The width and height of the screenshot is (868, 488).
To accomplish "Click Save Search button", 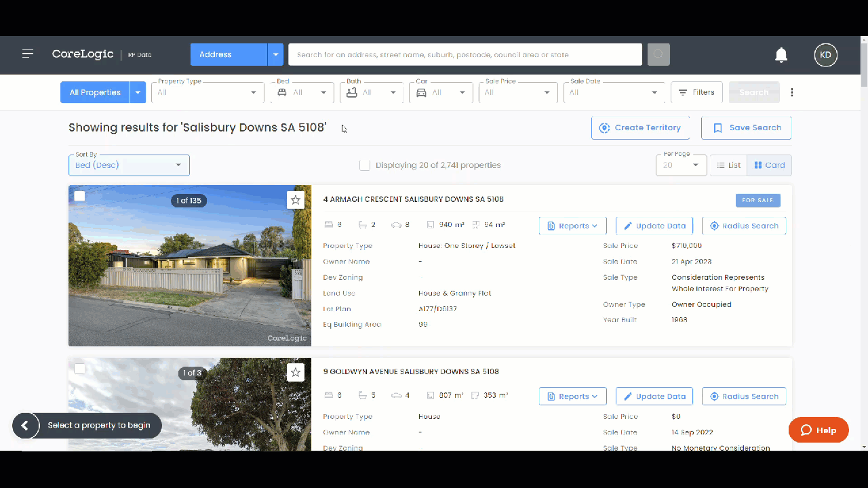I will (746, 127).
